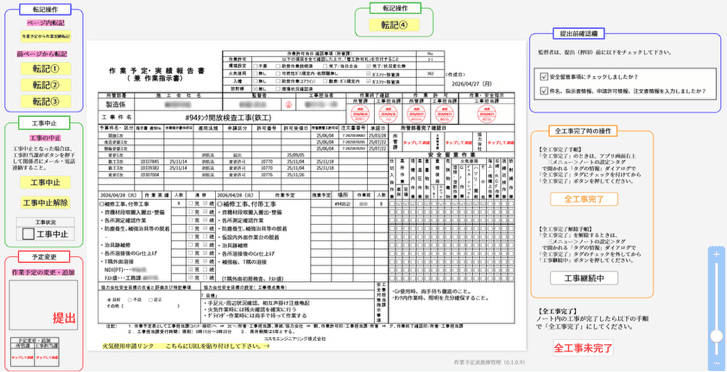Image resolution: width=727 pixels, height=372 pixels.
Task: Tick 完 for 資機材搬入搬出・整備
Action: [x=190, y=212]
